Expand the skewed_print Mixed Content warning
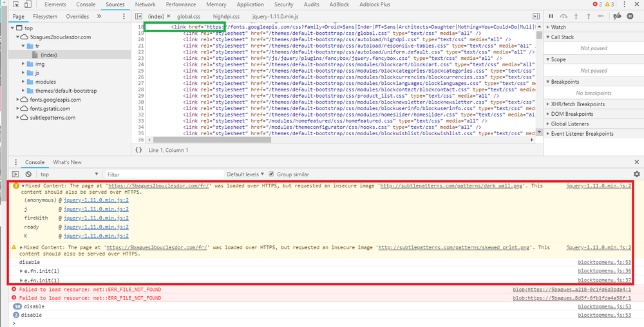 click(21, 248)
